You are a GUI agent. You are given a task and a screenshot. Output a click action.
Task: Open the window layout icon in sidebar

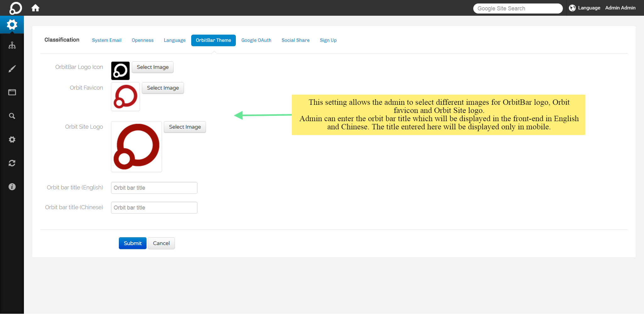(12, 92)
